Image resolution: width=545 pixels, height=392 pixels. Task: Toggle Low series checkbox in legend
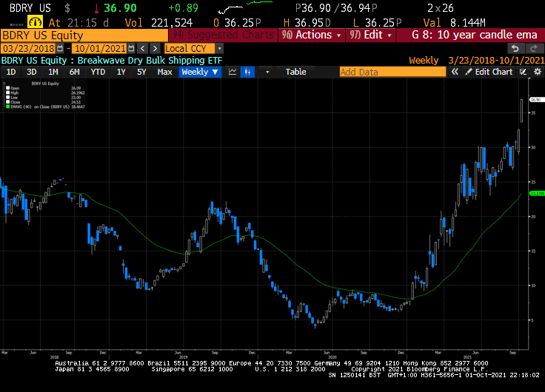tap(7, 97)
